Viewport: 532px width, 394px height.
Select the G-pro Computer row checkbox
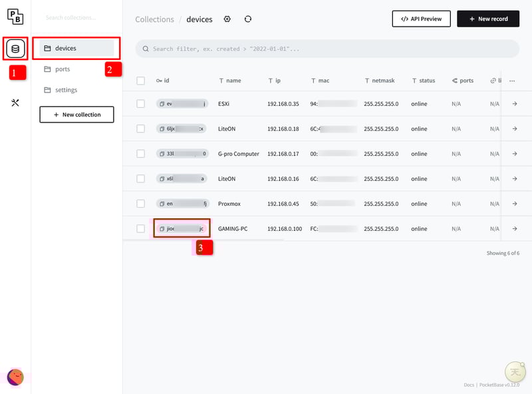[x=140, y=154]
